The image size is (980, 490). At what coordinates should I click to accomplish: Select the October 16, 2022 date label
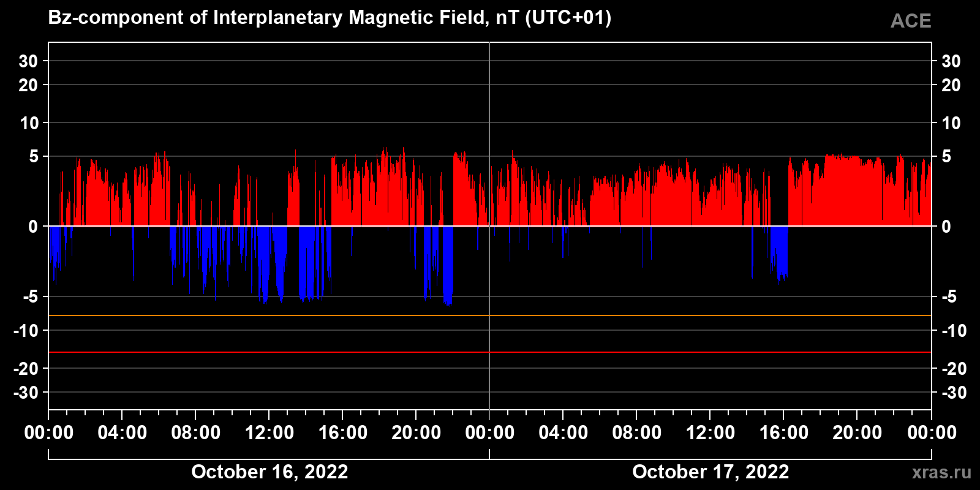pyautogui.click(x=269, y=472)
